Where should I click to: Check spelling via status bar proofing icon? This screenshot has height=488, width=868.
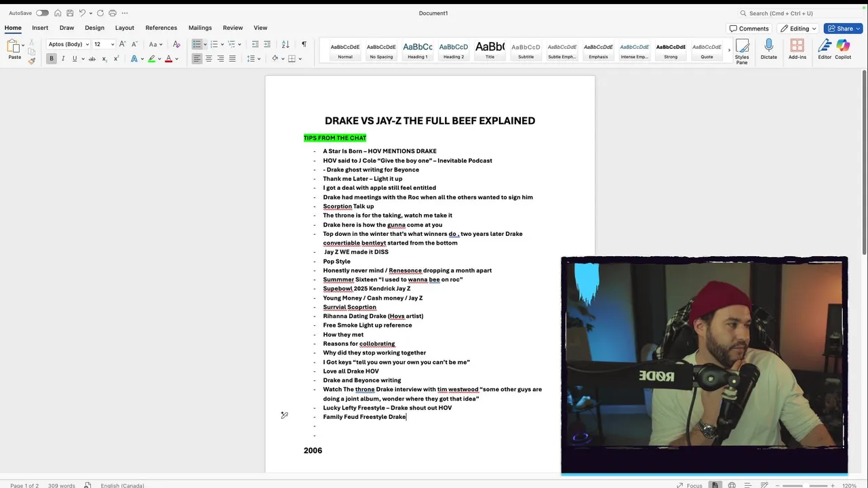click(87, 485)
